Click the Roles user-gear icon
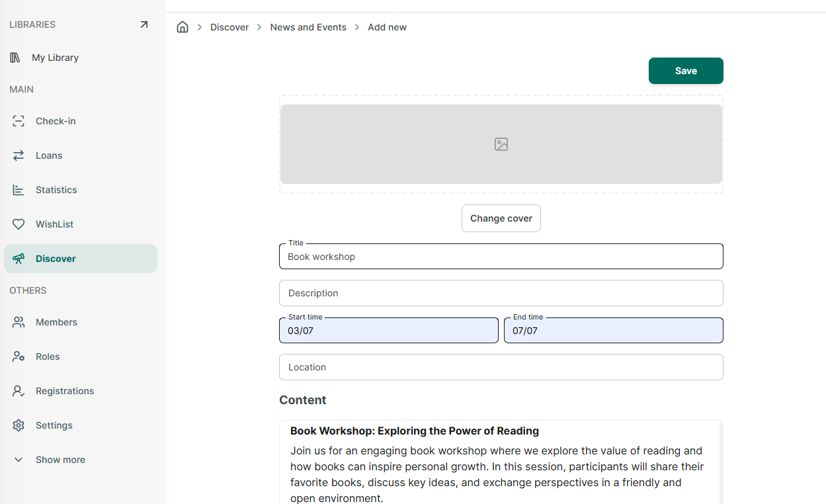The height and width of the screenshot is (504, 826). pos(19,357)
